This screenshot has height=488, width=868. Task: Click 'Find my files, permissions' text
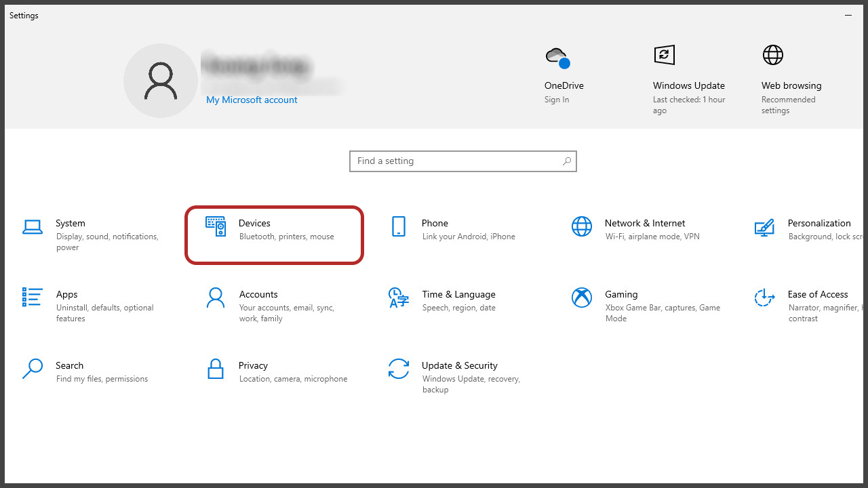102,379
